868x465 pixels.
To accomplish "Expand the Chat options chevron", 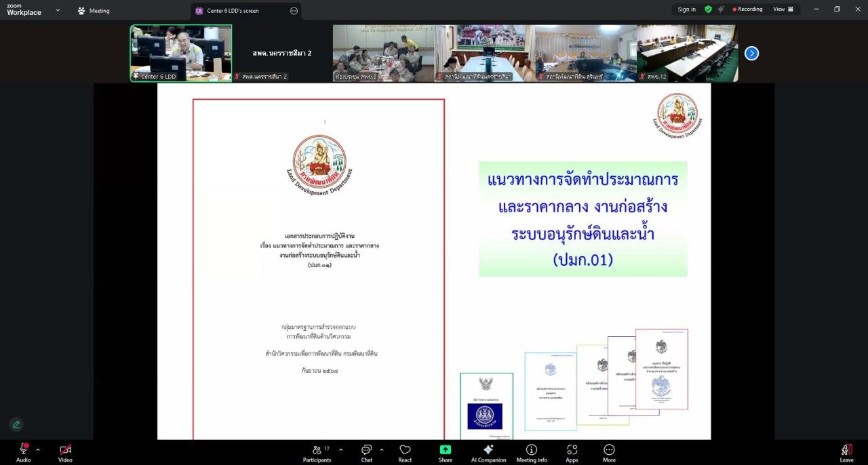I will tap(381, 449).
